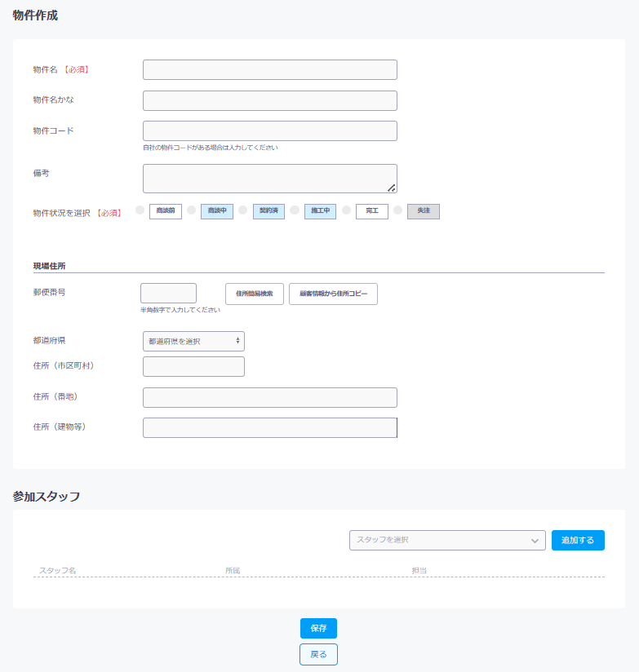Click the 参加スタッフ heading

47,497
